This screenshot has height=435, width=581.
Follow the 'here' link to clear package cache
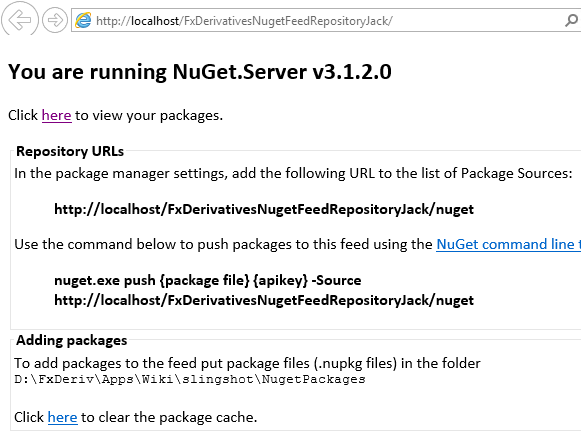pyautogui.click(x=62, y=417)
